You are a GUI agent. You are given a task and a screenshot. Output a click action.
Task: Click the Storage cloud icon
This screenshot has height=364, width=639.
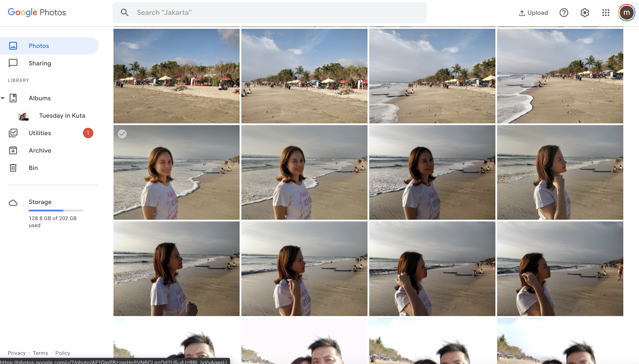13,202
